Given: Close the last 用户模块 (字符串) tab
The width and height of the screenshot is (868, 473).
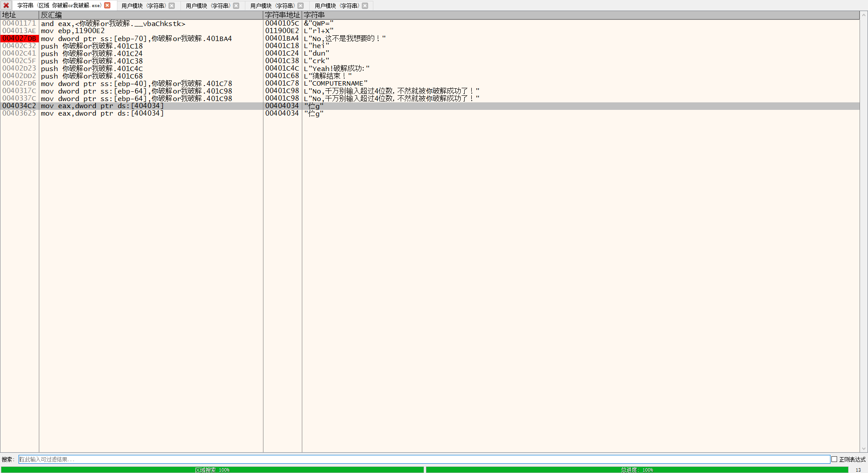Looking at the screenshot, I should click(x=365, y=6).
